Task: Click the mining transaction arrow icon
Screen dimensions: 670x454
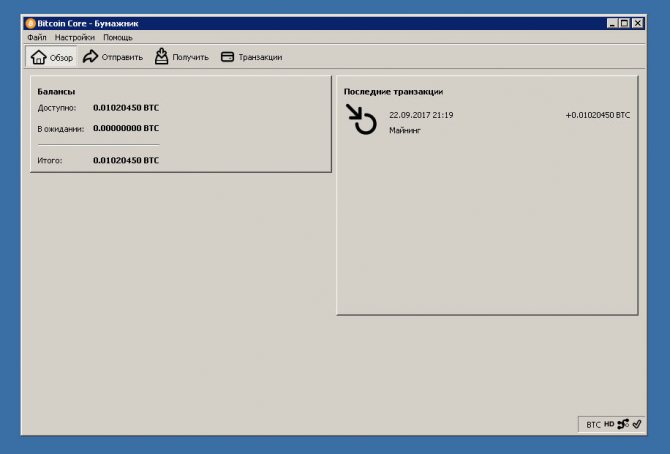Action: (361, 120)
